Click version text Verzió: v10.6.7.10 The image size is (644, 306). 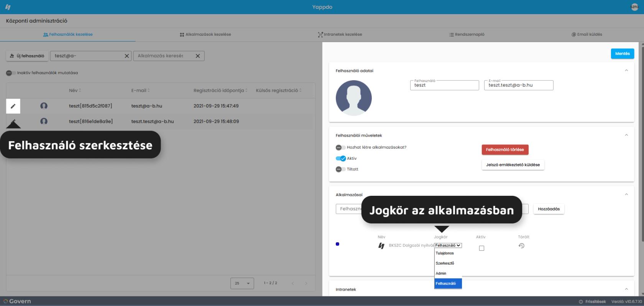coord(626,302)
